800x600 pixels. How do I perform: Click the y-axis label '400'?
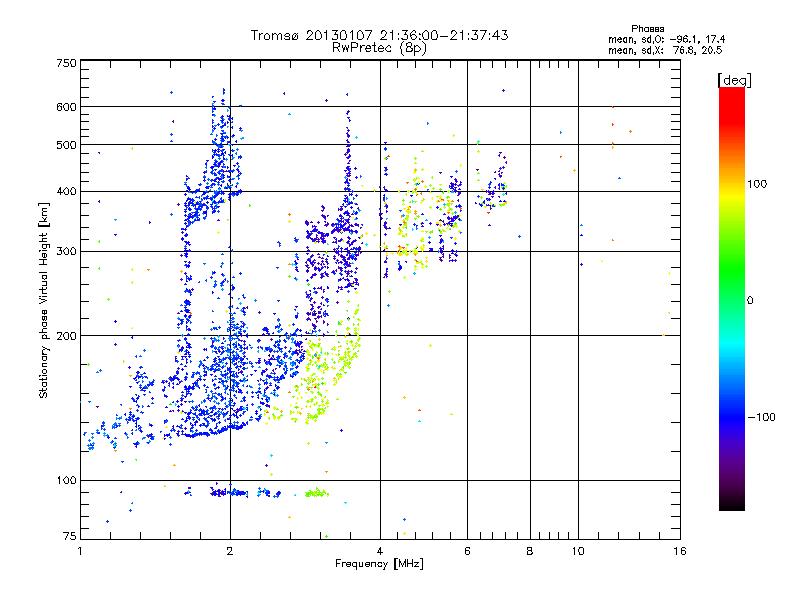[x=66, y=192]
